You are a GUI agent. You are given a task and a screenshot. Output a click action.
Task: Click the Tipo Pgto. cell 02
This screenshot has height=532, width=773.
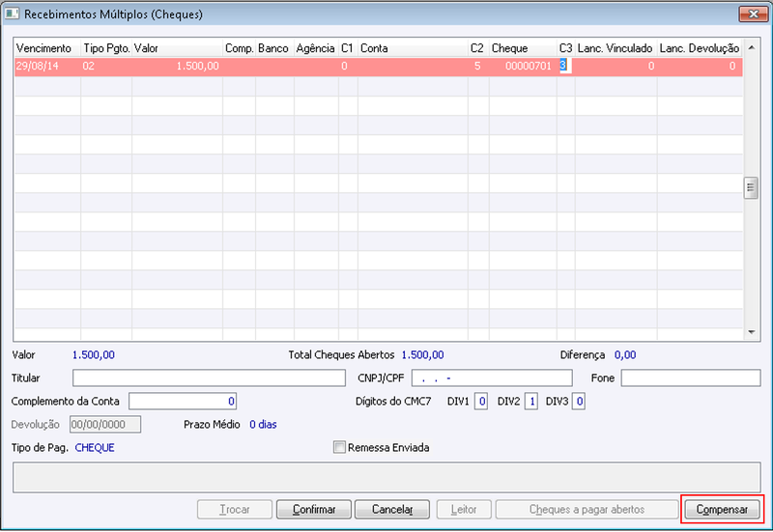tap(106, 66)
